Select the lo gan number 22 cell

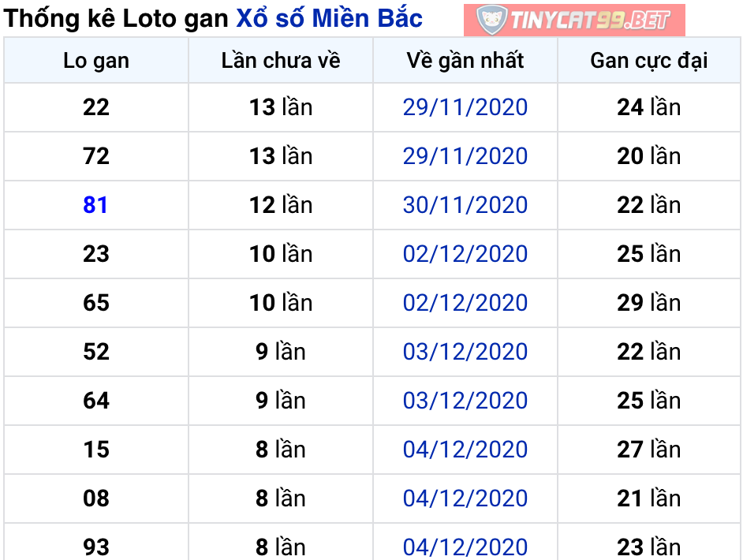coord(96,107)
